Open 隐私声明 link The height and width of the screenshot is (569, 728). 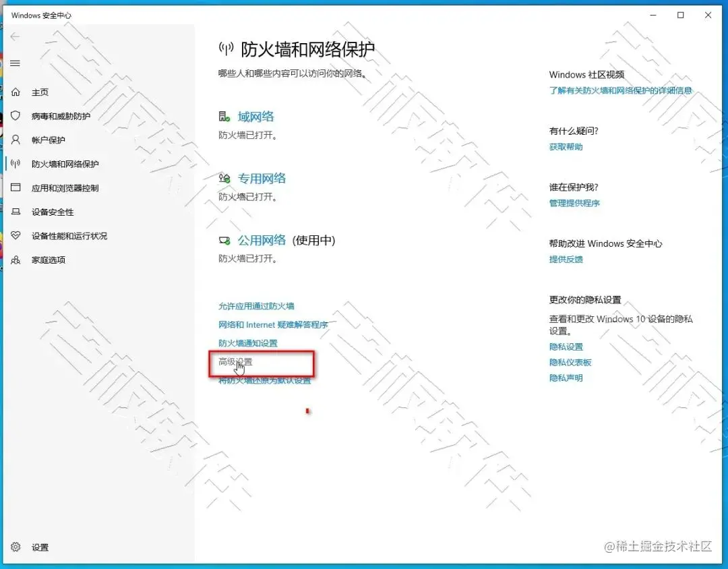566,378
